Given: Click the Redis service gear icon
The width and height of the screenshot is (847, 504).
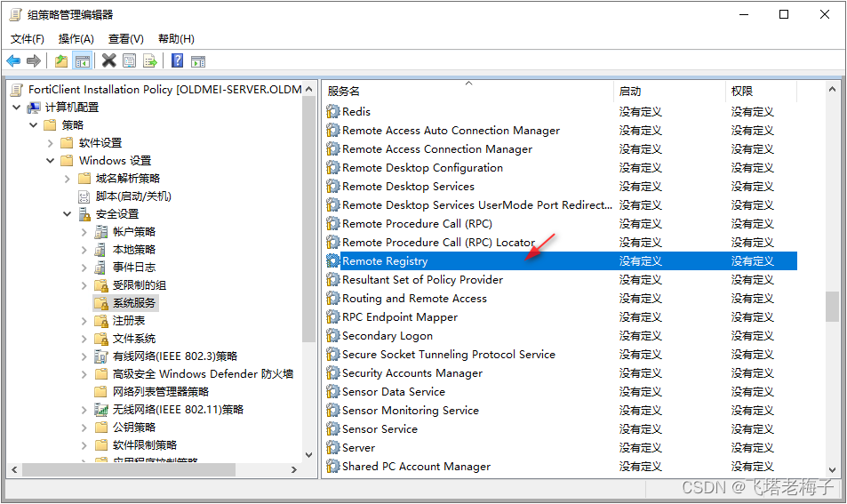Looking at the screenshot, I should [x=332, y=112].
